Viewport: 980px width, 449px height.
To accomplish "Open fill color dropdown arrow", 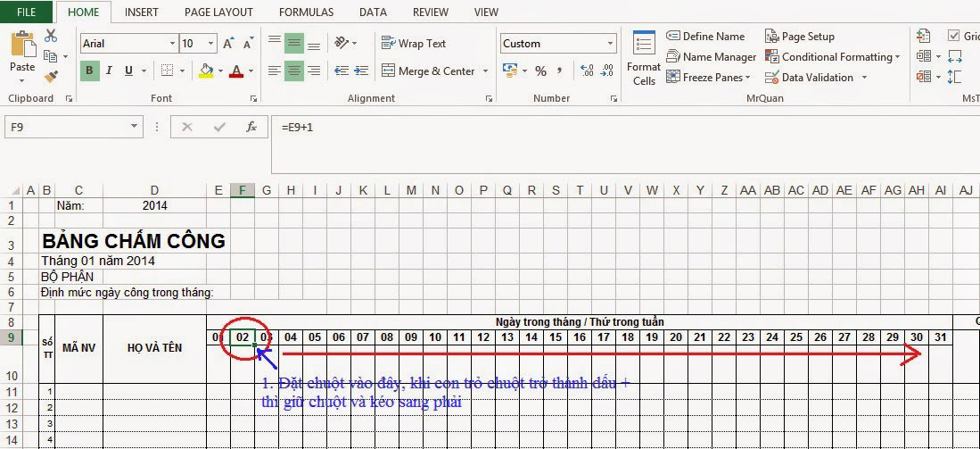I will [x=220, y=71].
